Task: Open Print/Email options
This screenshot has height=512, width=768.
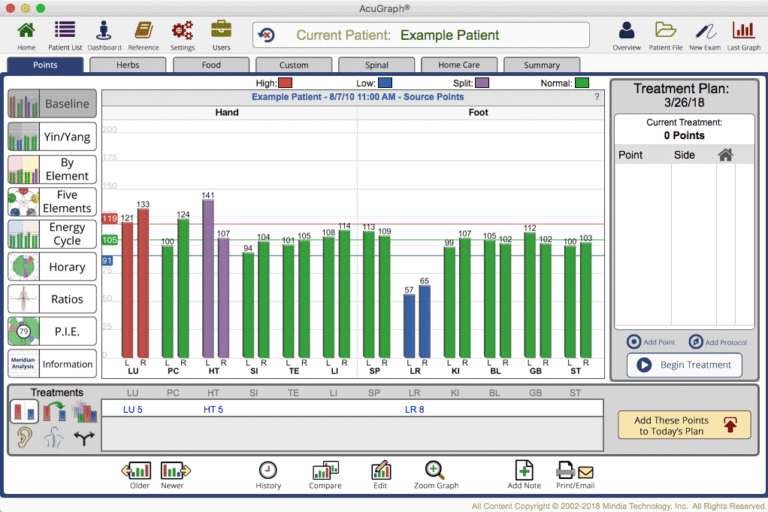Action: coord(575,471)
